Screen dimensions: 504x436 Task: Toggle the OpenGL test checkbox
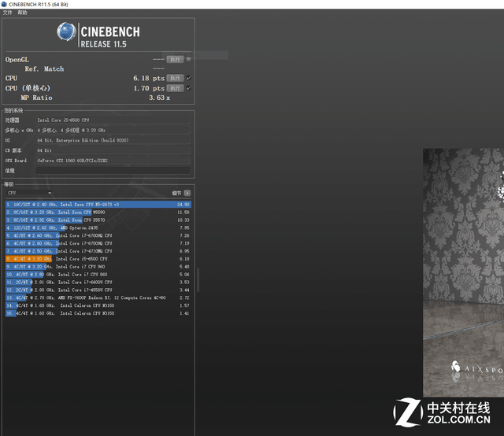pos(188,59)
